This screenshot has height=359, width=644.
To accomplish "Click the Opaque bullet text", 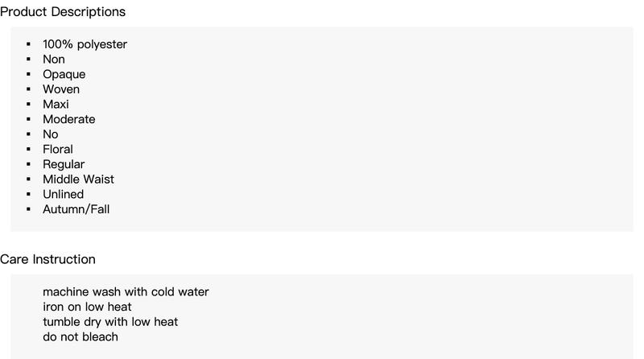I will pos(64,74).
